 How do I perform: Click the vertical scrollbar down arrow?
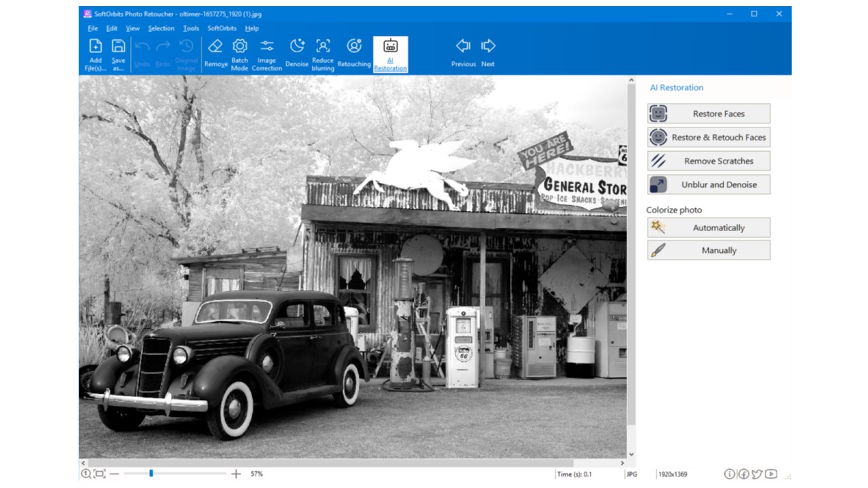pos(631,454)
